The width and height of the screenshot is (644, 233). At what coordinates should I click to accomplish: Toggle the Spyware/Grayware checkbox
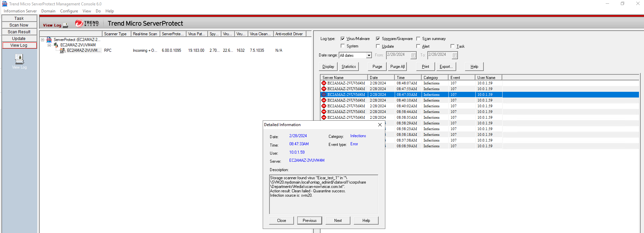(378, 39)
